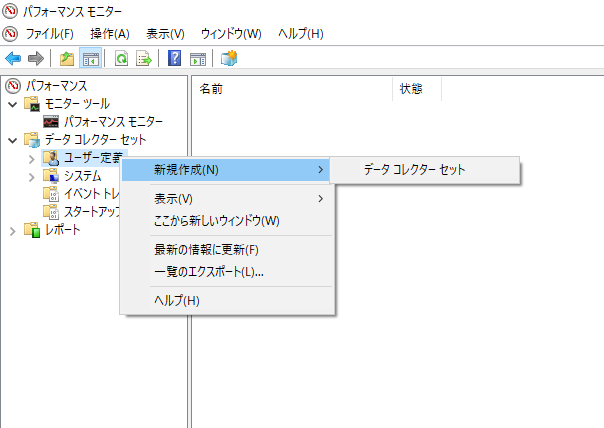
Task: Click the blue Help question mark icon
Action: click(174, 59)
